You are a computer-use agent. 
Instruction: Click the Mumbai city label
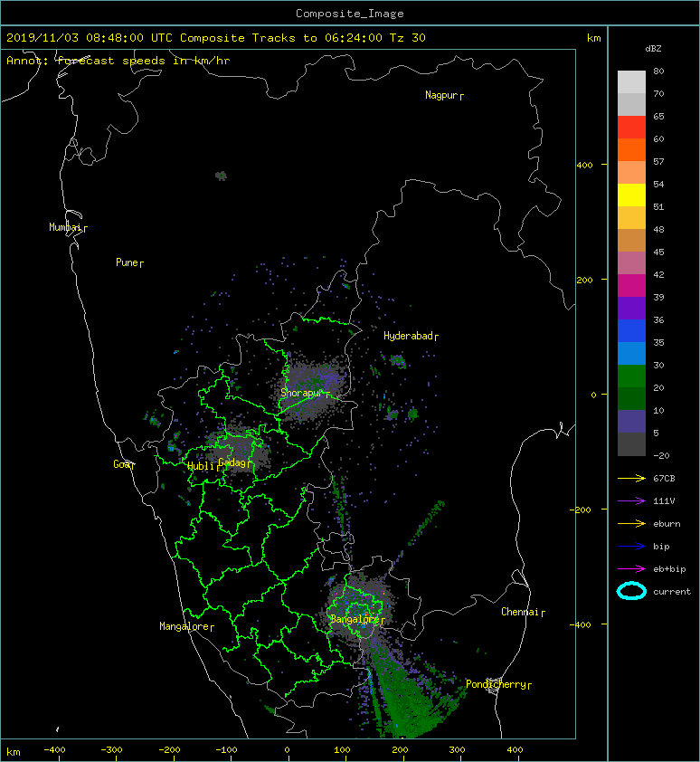[68, 227]
